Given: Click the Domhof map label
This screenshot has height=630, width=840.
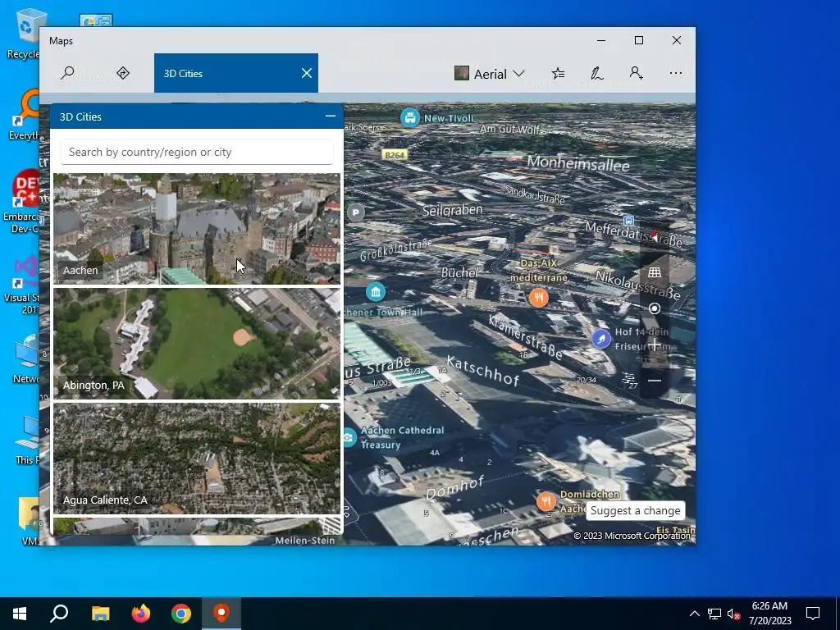Looking at the screenshot, I should click(454, 487).
